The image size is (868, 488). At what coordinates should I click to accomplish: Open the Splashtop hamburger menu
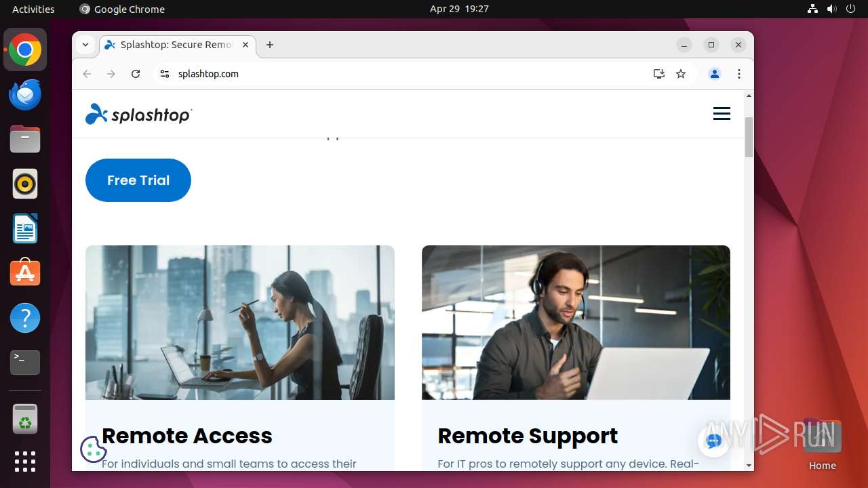pos(722,114)
